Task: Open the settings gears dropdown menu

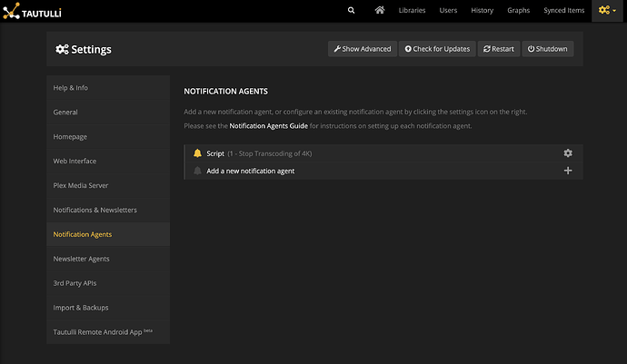Action: [607, 10]
